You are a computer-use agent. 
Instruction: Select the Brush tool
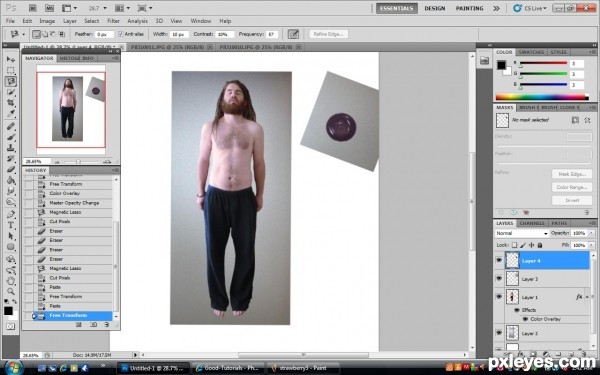click(11, 137)
